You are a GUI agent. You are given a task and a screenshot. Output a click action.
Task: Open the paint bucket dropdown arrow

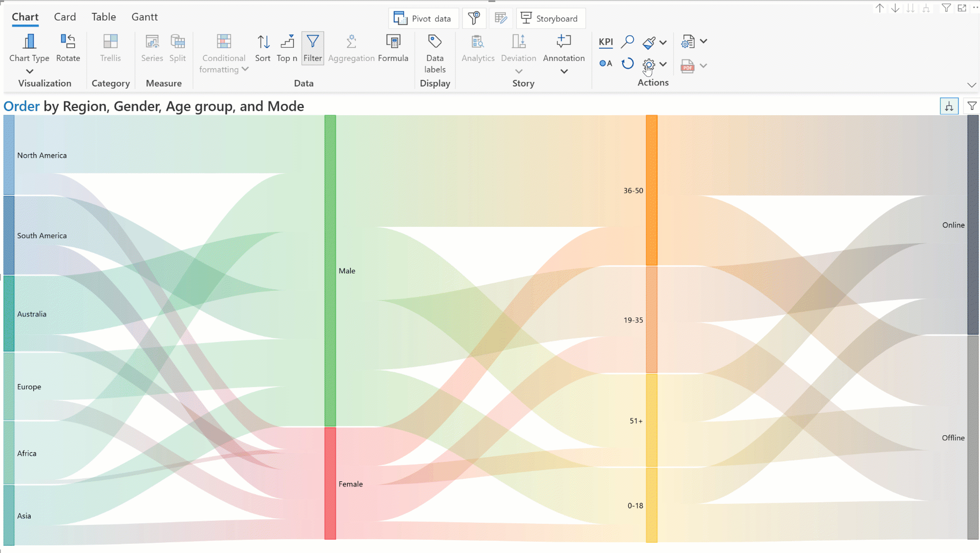tap(663, 42)
